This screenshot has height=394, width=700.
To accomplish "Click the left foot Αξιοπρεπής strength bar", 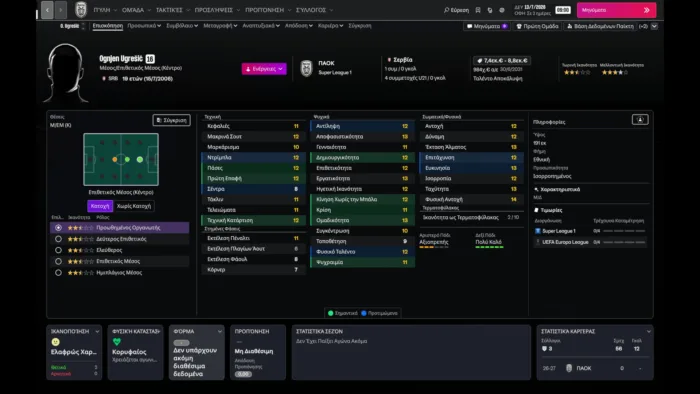I will (x=433, y=247).
